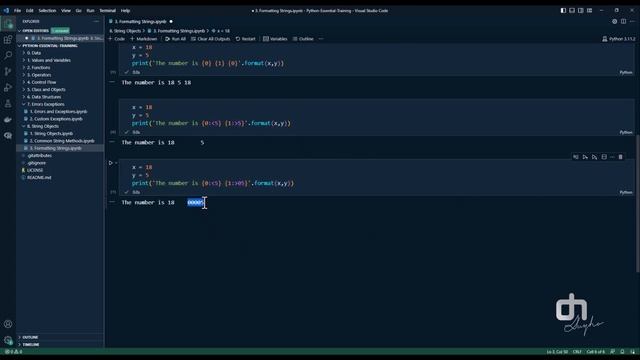
Task: Click the editor vertical scrollbar thumb
Action: click(638, 203)
